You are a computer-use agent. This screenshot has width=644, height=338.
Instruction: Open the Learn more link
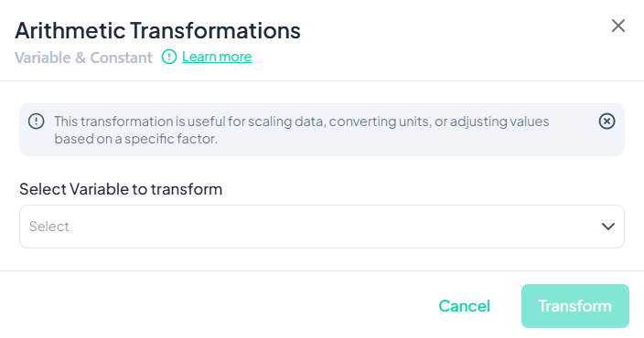(x=217, y=57)
